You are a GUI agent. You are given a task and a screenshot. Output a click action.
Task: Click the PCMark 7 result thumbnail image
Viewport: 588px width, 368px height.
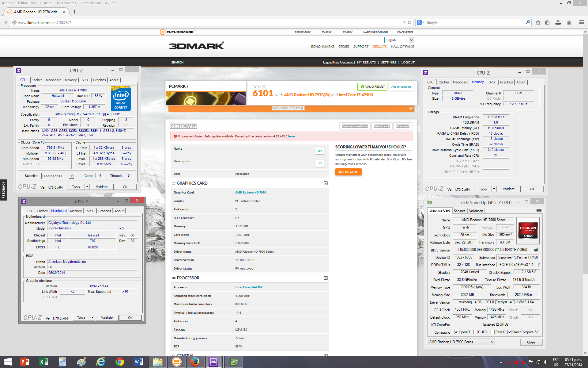[206, 98]
